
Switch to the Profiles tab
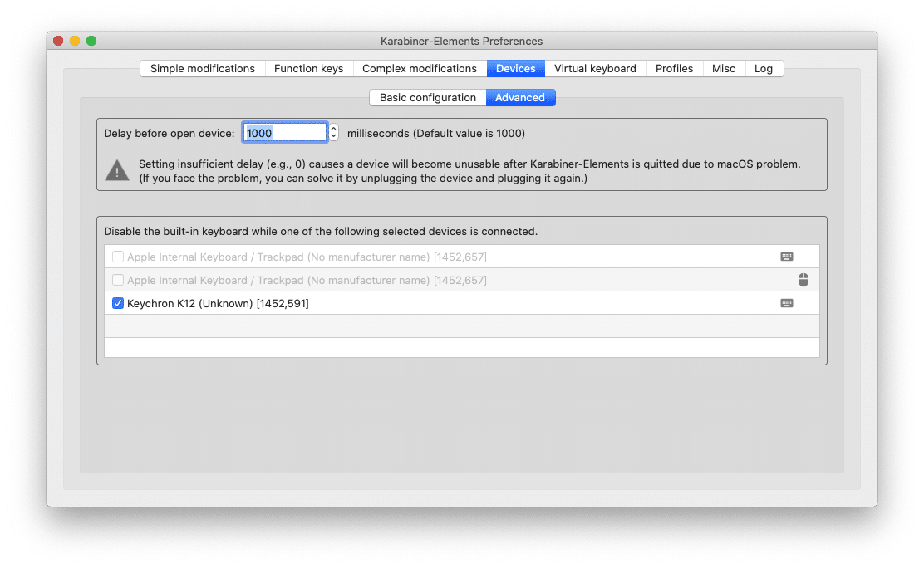click(674, 68)
